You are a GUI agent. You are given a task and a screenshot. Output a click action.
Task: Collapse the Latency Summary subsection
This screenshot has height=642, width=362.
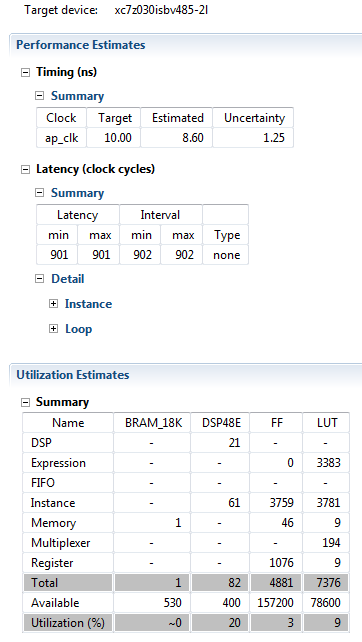(x=39, y=193)
